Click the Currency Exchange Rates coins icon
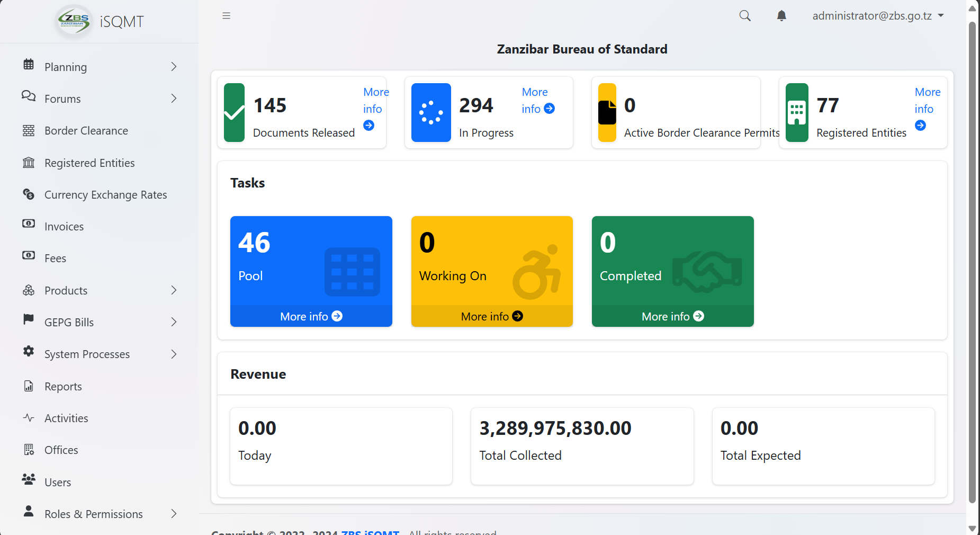980x535 pixels. [x=29, y=194]
